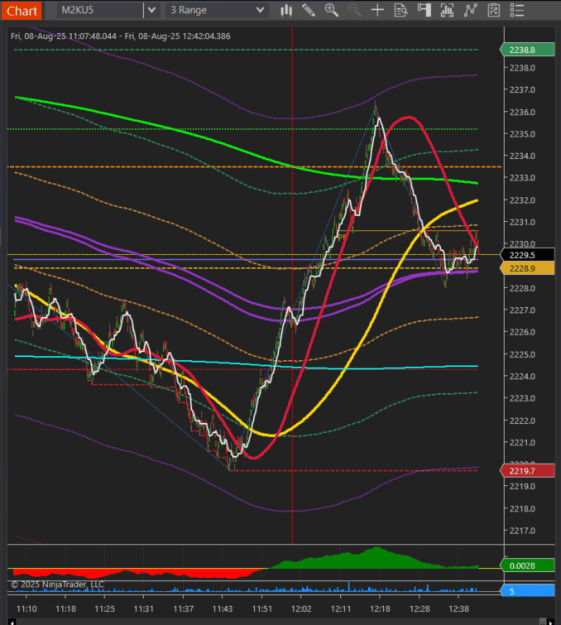Open the Chart Trader flag icon
561x625 pixels.
(x=424, y=10)
